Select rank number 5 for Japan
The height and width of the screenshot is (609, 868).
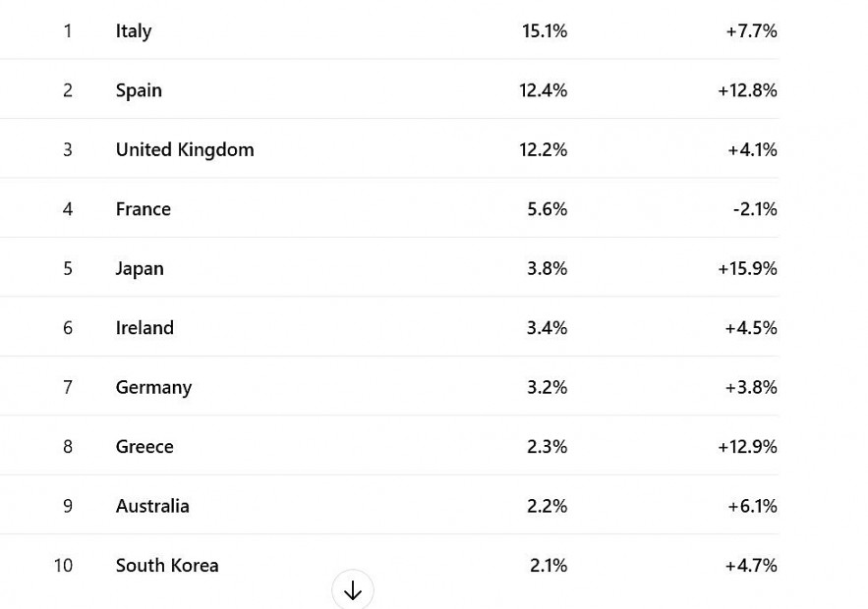67,267
